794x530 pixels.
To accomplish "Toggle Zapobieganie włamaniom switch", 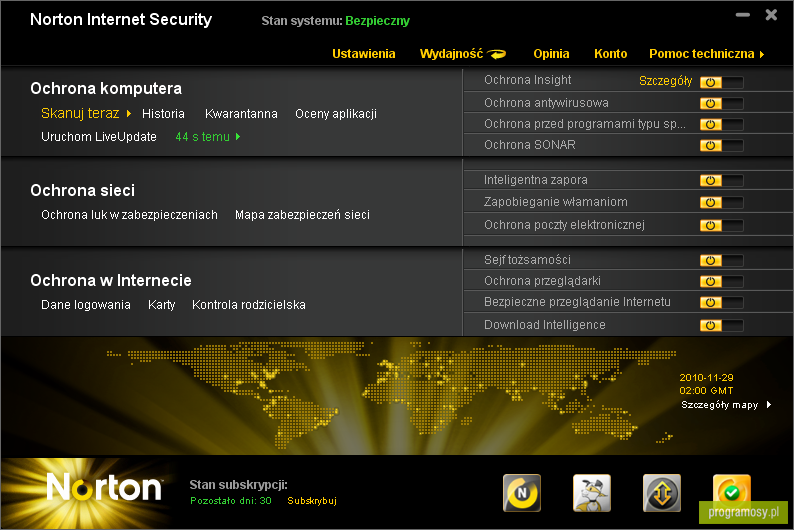I will click(722, 202).
